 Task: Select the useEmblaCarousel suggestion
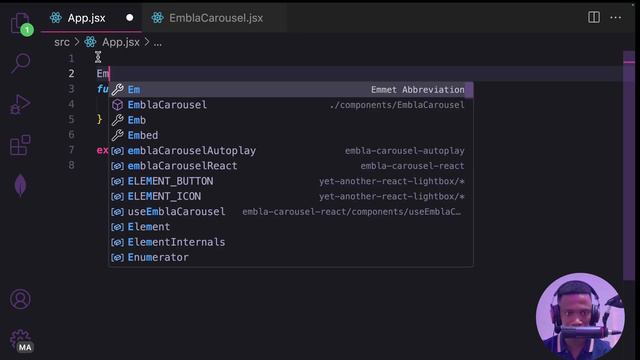pos(291,211)
